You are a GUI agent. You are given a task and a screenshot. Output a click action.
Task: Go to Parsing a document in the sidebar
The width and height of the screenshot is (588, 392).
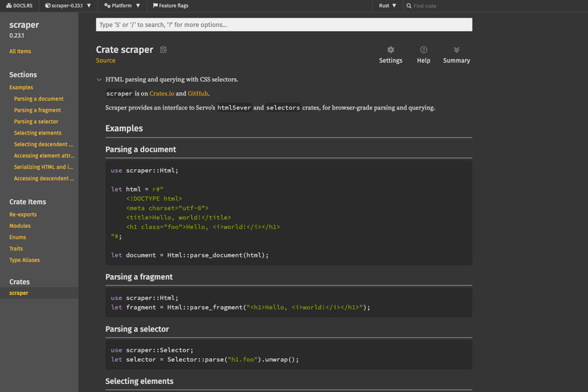point(39,99)
